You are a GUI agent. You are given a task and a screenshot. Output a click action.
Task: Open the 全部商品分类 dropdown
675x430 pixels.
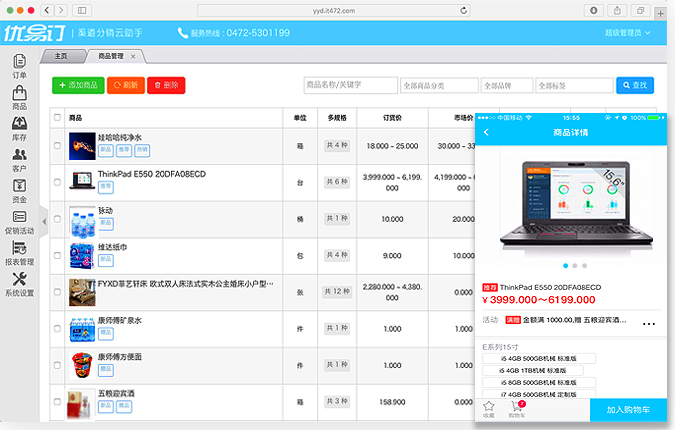coord(439,85)
